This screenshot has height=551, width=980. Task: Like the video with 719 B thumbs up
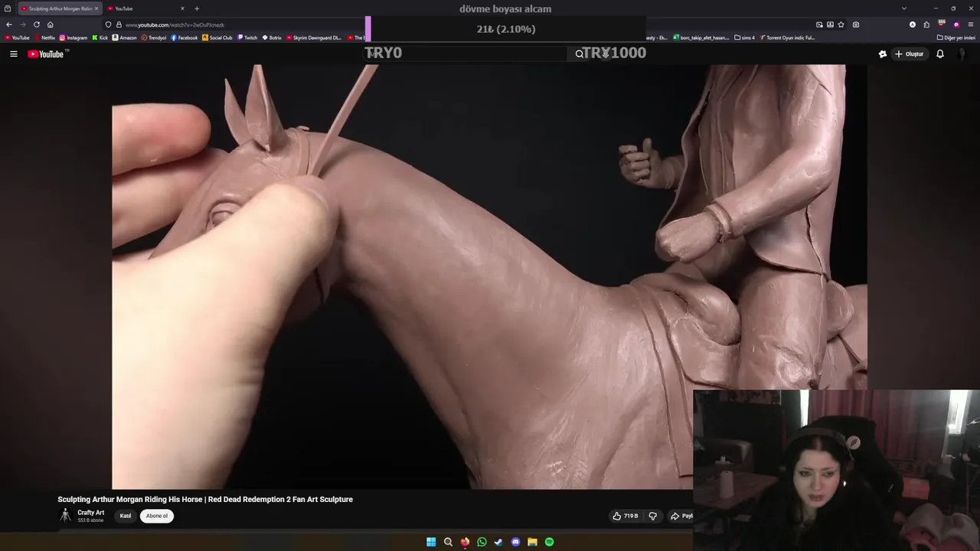point(625,516)
